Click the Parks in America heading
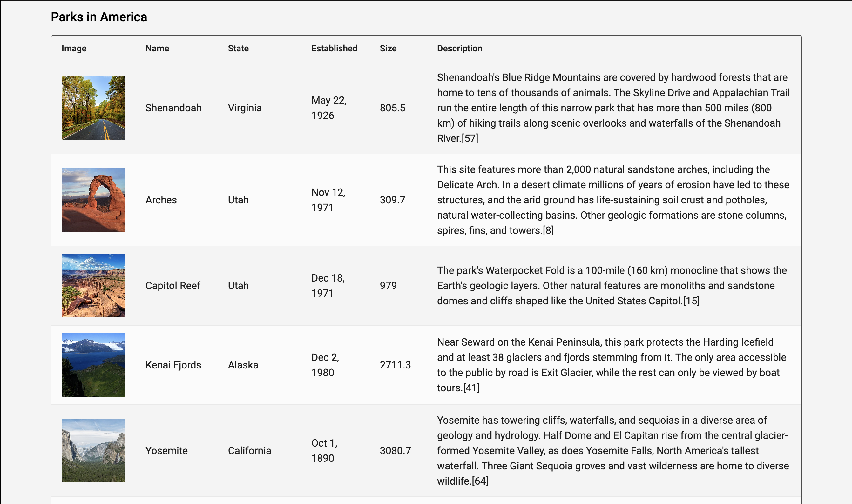The height and width of the screenshot is (504, 852). pyautogui.click(x=99, y=17)
